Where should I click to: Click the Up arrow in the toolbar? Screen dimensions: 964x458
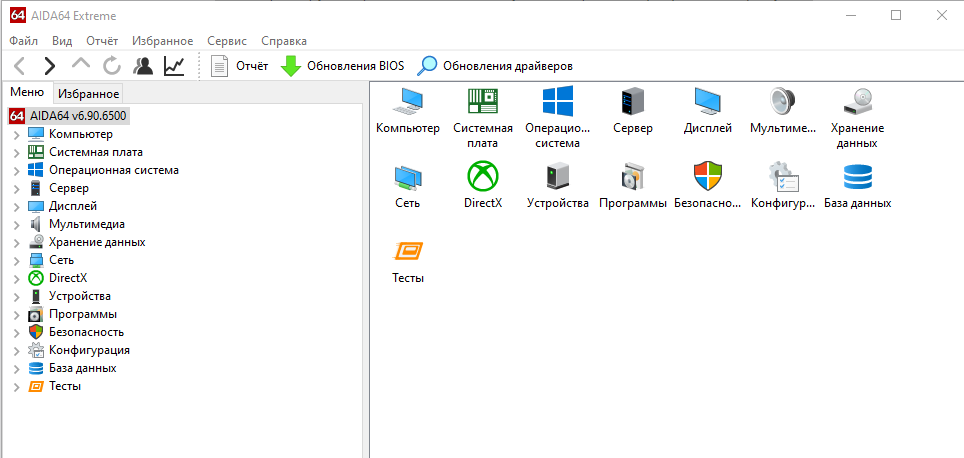[81, 64]
